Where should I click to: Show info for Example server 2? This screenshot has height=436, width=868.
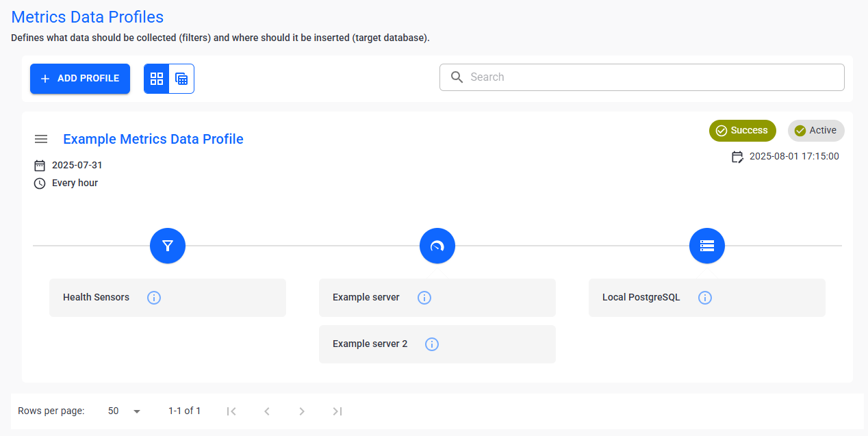(432, 344)
